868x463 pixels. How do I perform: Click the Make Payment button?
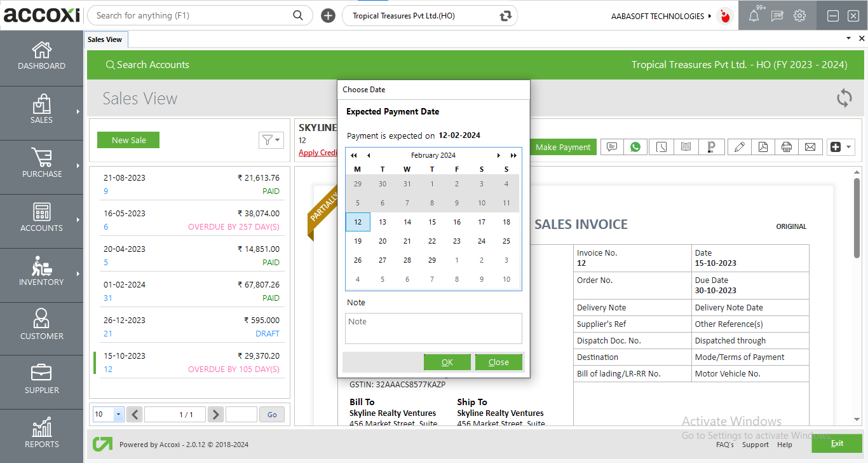(562, 147)
